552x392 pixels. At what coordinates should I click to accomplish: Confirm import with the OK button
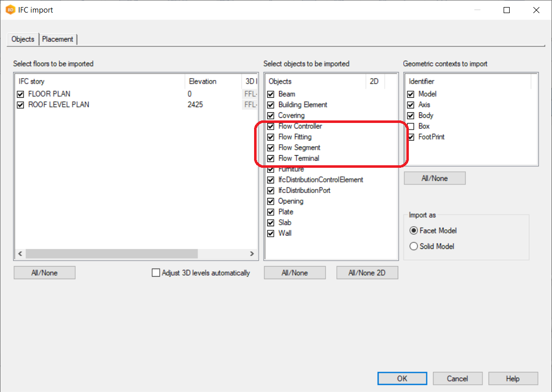[x=402, y=378]
